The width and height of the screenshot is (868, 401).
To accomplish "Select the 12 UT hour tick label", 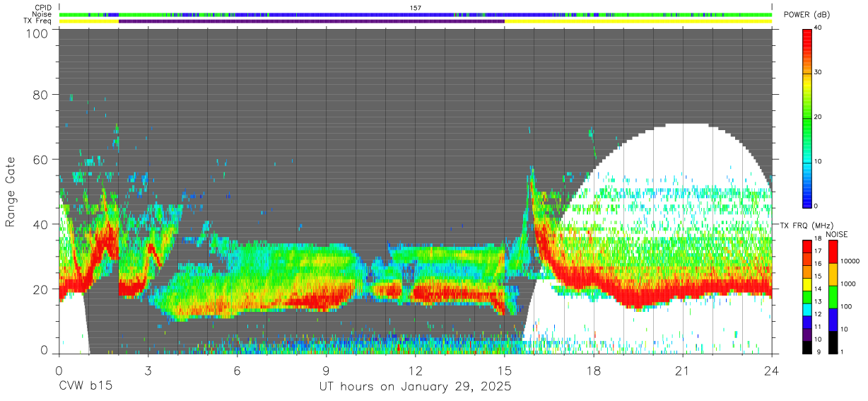I will 416,370.
